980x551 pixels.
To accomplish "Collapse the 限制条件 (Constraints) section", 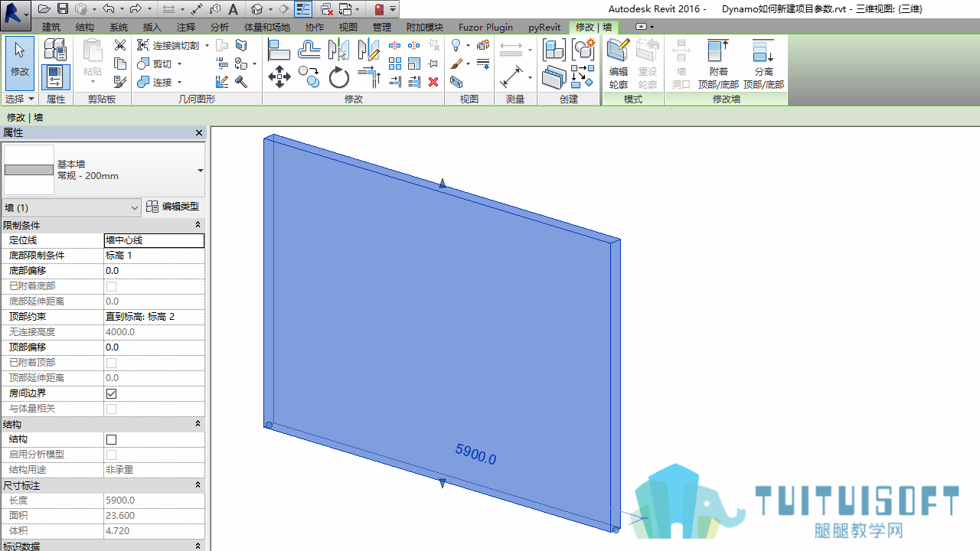I will (x=198, y=225).
